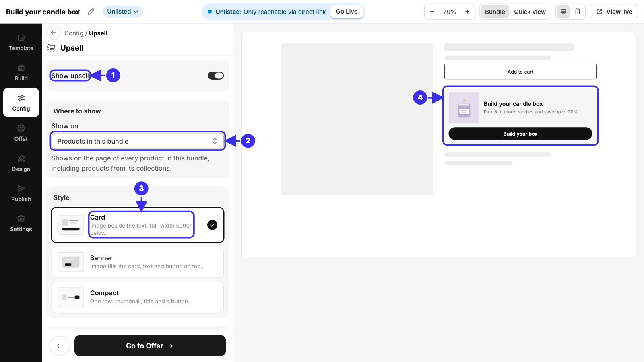Viewport: 644px width, 362px height.
Task: Click the Go Live button
Action: tap(347, 12)
